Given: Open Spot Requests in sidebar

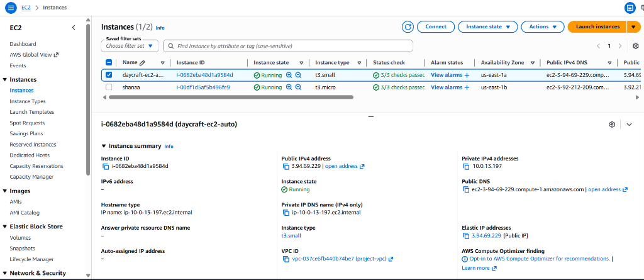Looking at the screenshot, I should pos(27,123).
